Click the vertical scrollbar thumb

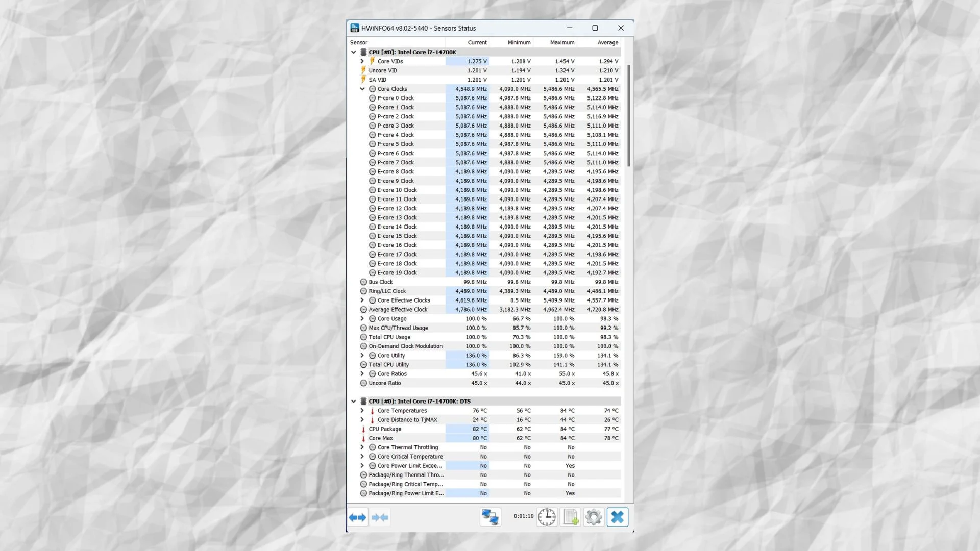pyautogui.click(x=629, y=116)
